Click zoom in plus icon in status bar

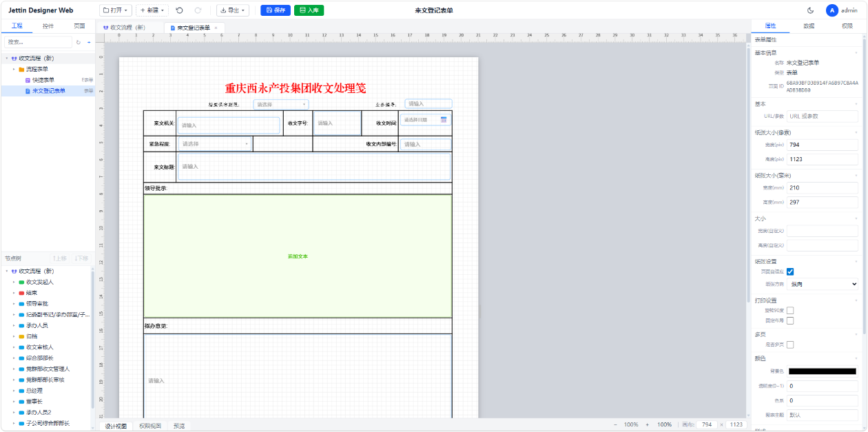click(648, 425)
